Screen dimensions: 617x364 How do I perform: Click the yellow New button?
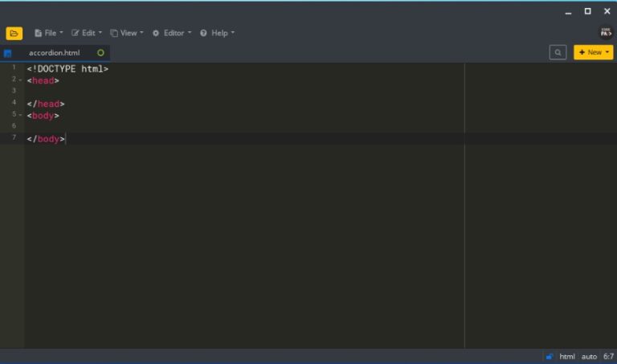593,52
